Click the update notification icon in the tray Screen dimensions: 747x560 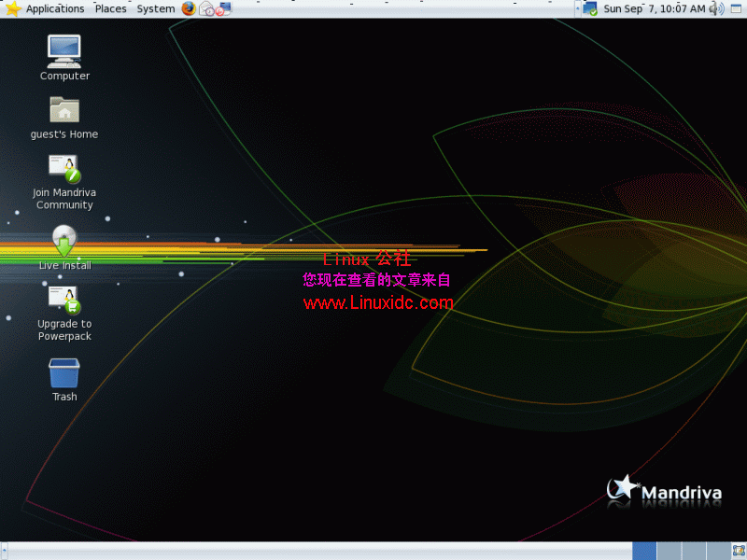(x=589, y=8)
